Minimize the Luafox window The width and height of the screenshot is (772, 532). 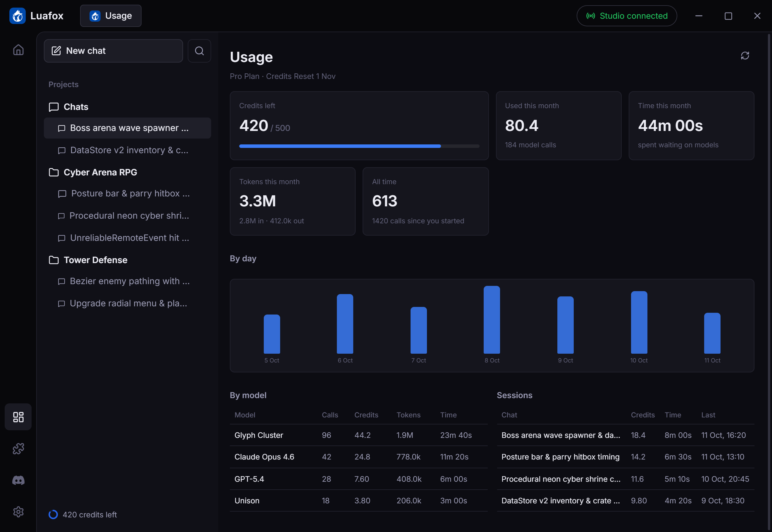[x=699, y=16]
